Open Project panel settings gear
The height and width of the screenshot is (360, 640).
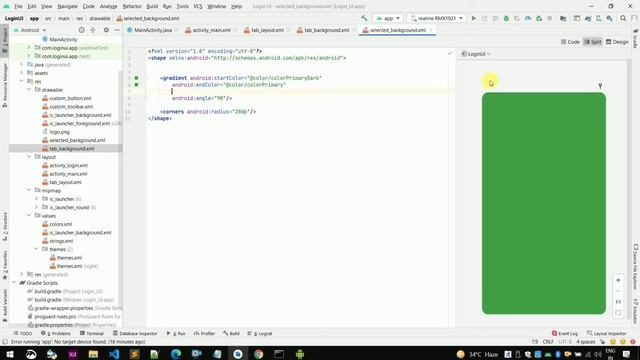[106, 30]
